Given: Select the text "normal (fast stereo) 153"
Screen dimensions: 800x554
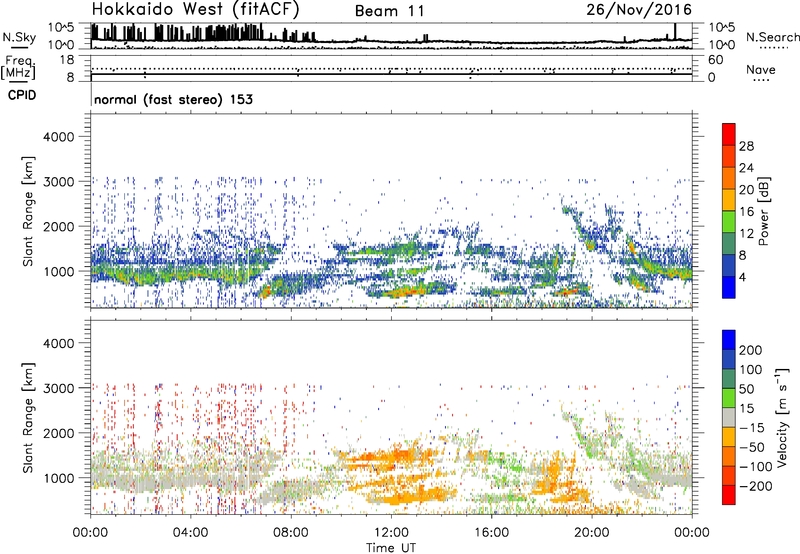Looking at the screenshot, I should coord(173,99).
